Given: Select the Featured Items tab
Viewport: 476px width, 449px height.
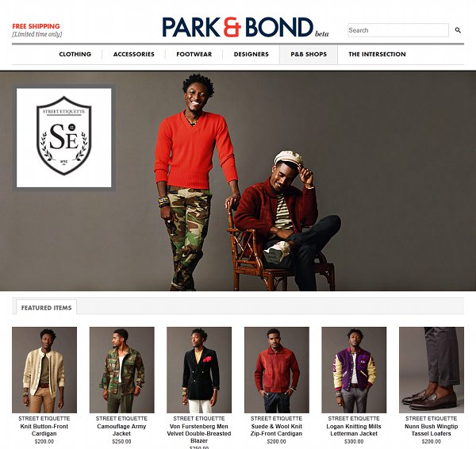Looking at the screenshot, I should pyautogui.click(x=46, y=308).
